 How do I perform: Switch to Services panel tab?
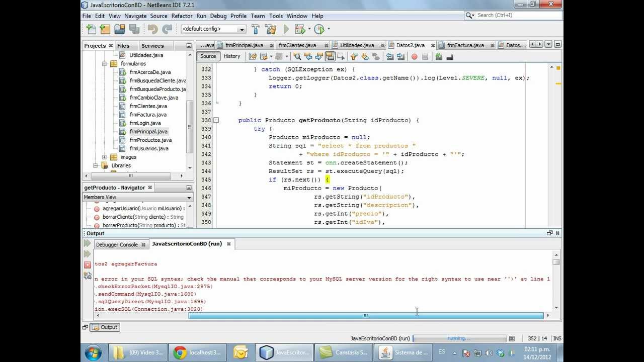tap(152, 46)
